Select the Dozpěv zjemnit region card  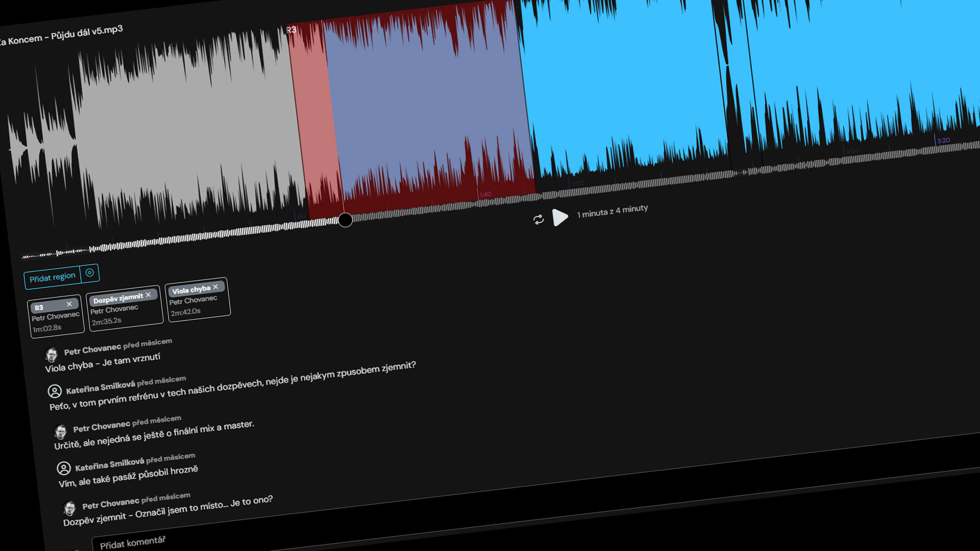[125, 308]
